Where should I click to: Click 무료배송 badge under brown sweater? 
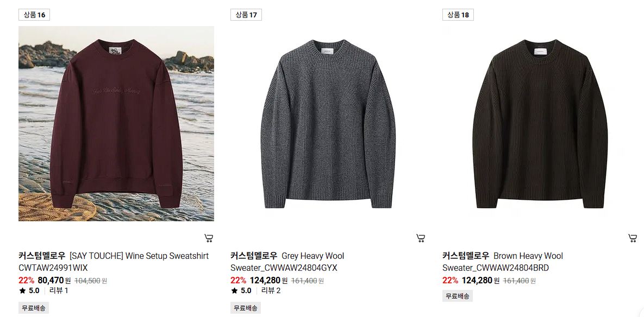[458, 296]
